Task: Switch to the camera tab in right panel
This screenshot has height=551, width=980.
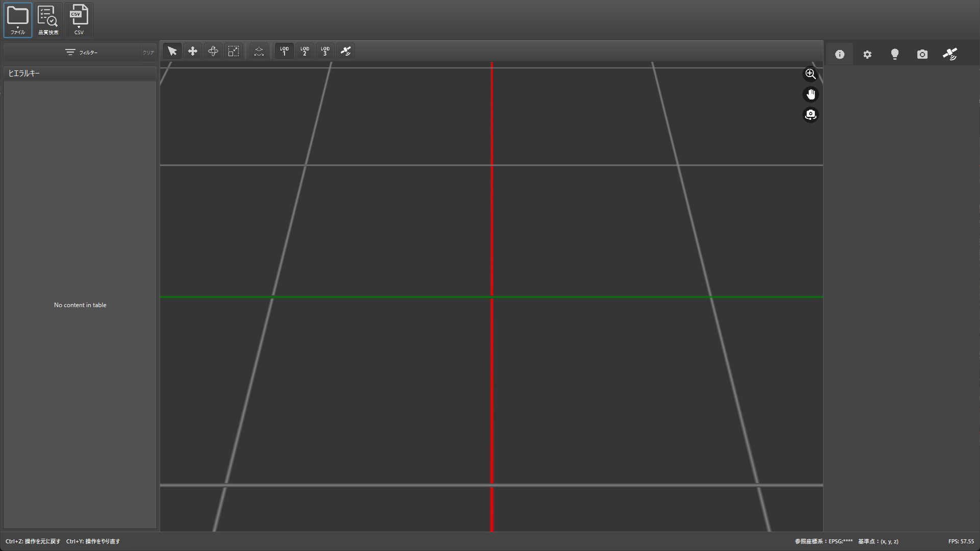Action: 922,54
